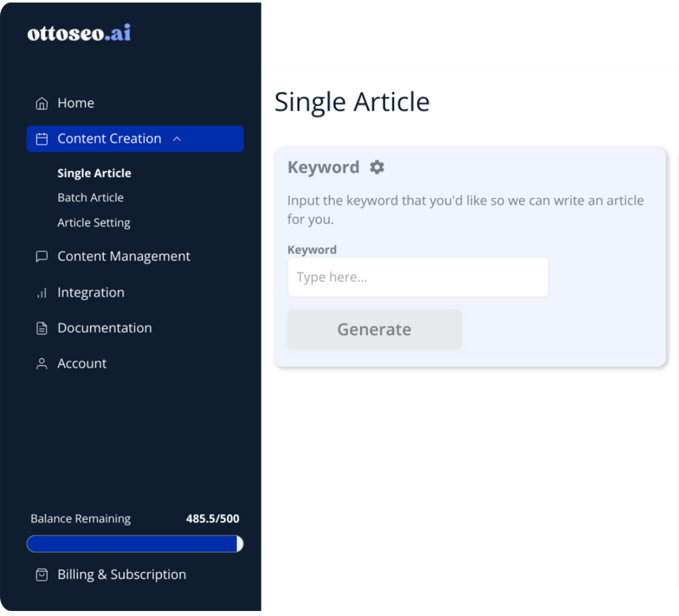Click the Billing & Subscription bag icon
The width and height of the screenshot is (679, 616).
click(x=42, y=575)
